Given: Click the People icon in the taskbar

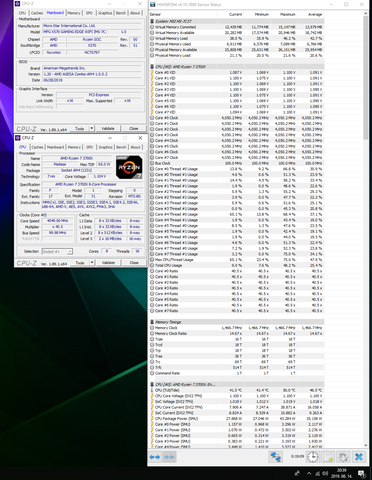Looking at the screenshot, I should click(x=297, y=473).
